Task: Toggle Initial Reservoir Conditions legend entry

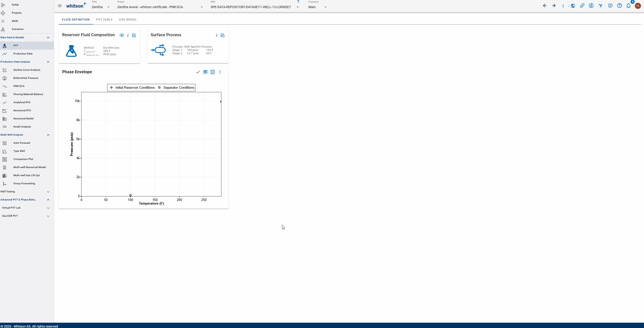Action: (x=132, y=87)
